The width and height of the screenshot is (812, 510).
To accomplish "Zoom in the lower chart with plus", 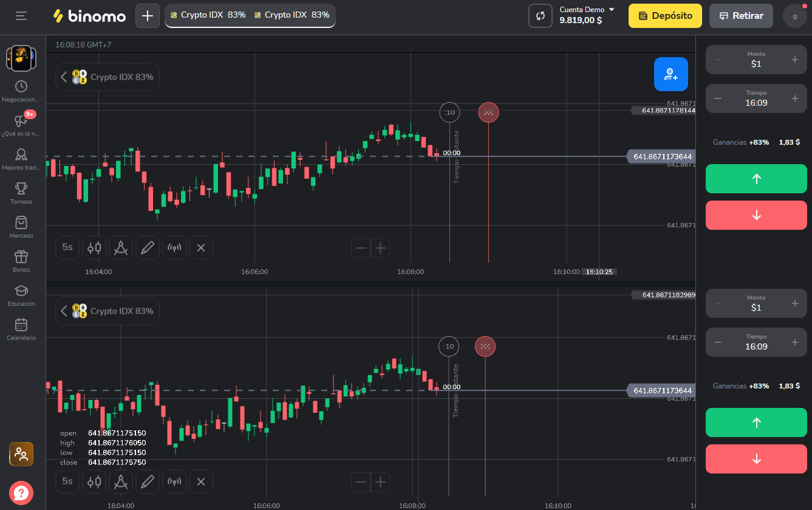I will point(380,483).
